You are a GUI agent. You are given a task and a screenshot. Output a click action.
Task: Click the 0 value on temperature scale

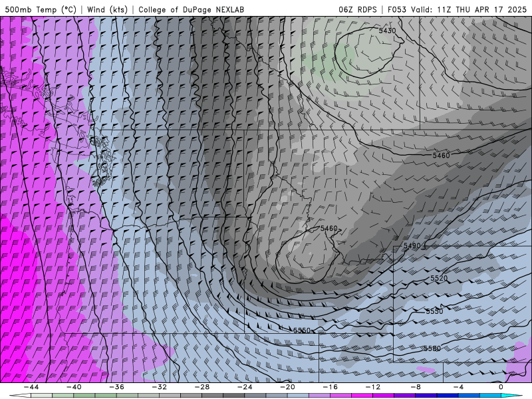(501, 387)
